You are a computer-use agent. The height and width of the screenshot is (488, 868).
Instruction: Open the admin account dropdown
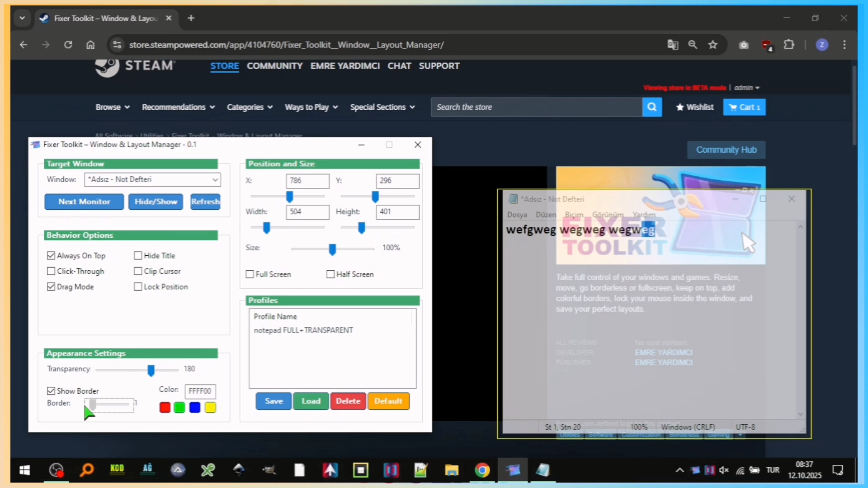coord(747,88)
